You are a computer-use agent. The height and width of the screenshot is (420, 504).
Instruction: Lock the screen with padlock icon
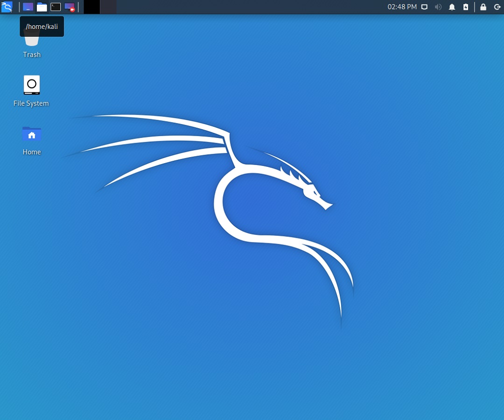pyautogui.click(x=483, y=7)
